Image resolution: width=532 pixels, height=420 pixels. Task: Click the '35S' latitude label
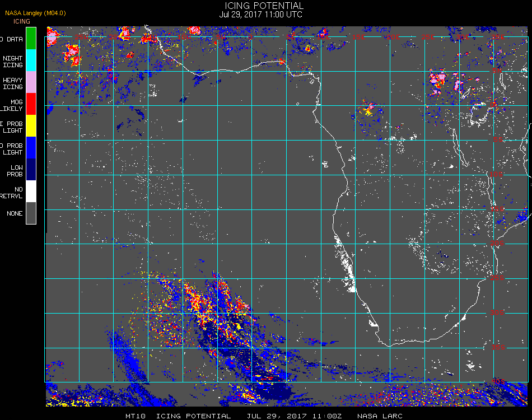point(498,347)
